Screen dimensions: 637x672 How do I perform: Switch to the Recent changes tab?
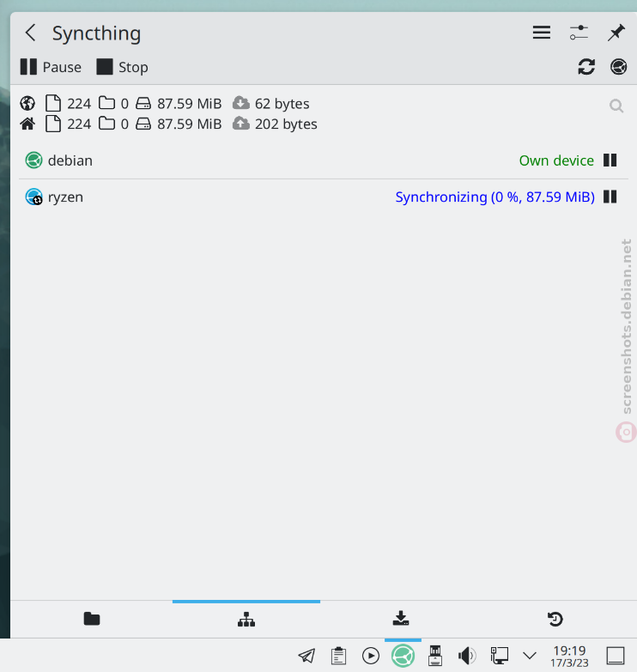click(555, 619)
